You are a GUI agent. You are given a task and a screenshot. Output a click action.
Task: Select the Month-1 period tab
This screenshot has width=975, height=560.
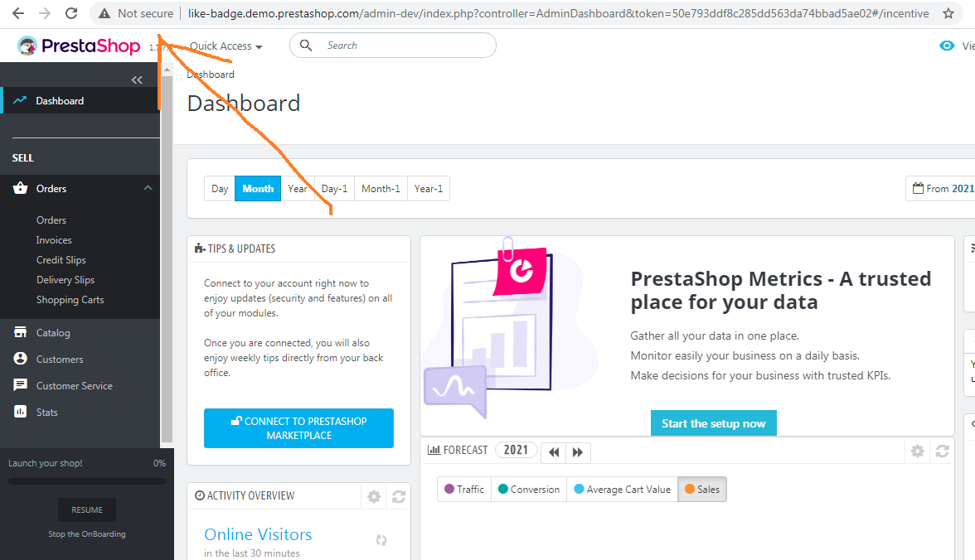point(381,188)
